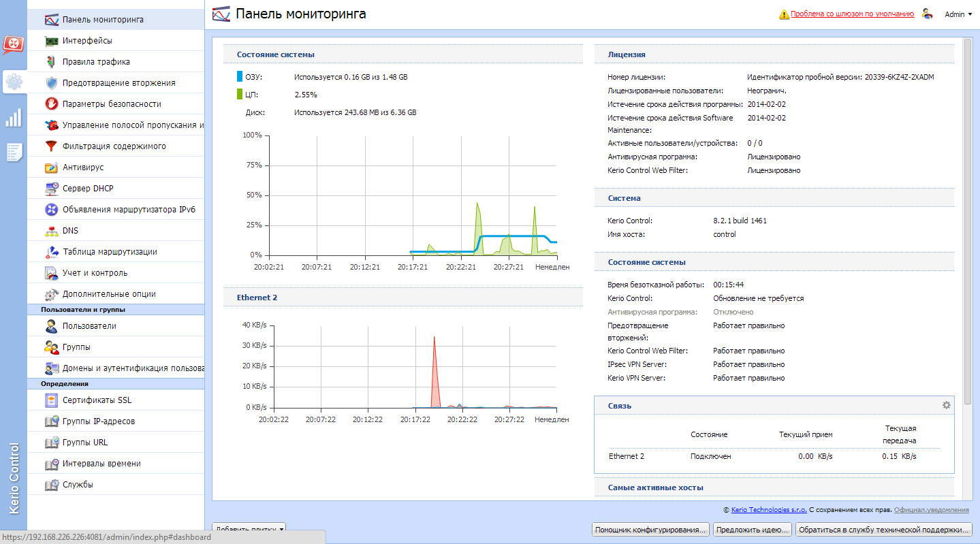Click the warning triangle icon in header
The height and width of the screenshot is (544, 980).
pyautogui.click(x=785, y=14)
